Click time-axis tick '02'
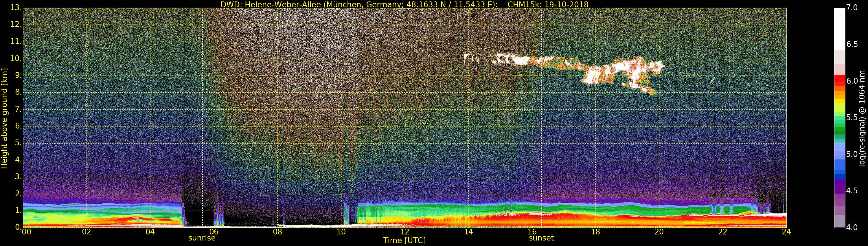The height and width of the screenshot is (246, 868). tap(87, 232)
